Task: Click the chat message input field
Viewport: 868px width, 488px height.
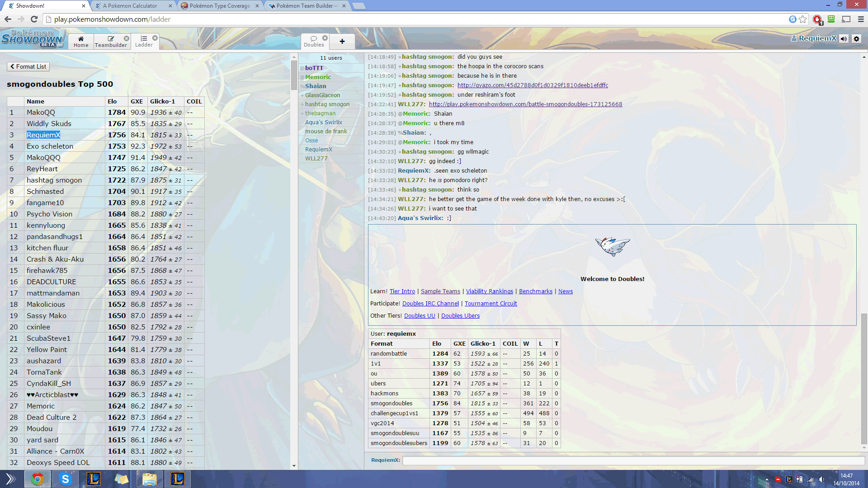Action: [633, 460]
